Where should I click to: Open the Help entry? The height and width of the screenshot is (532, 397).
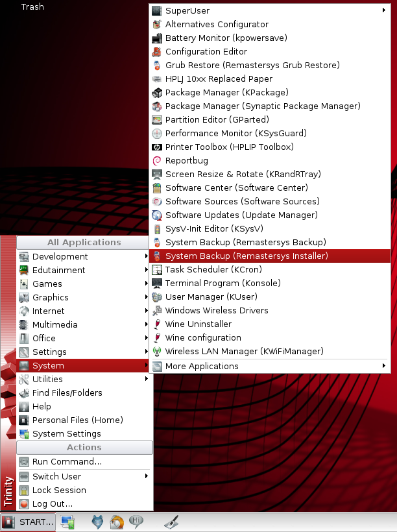point(83,407)
